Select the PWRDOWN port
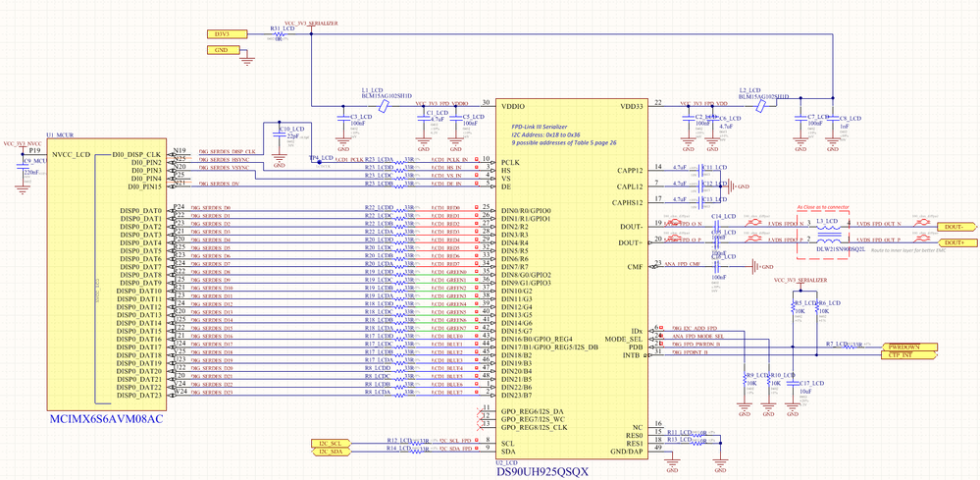Screen dimensions: 980x480 coord(908,347)
